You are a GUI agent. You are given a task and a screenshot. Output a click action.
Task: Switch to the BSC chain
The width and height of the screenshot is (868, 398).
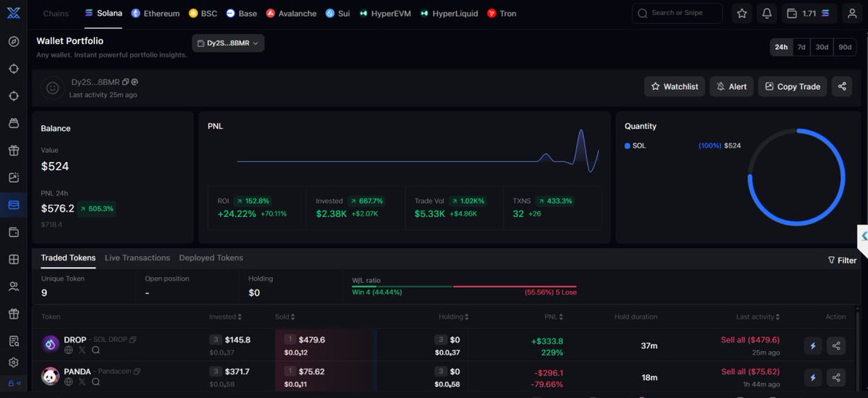(203, 13)
